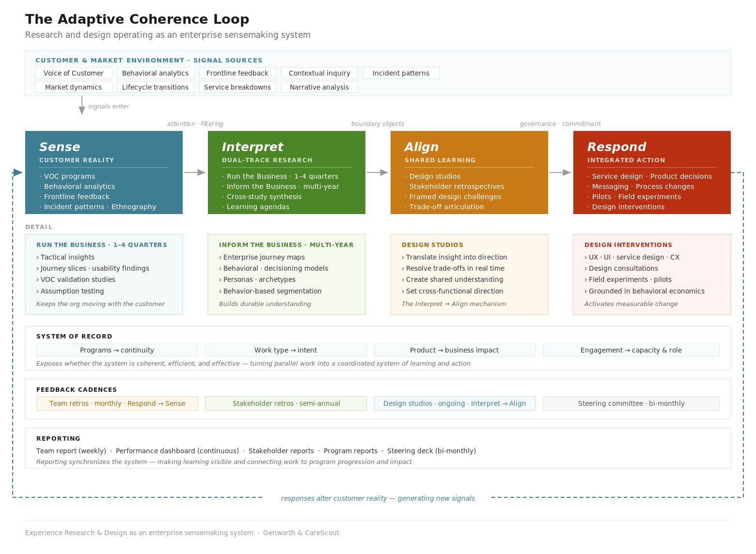Click 'Enterprise journey maps' detail item

tap(264, 257)
